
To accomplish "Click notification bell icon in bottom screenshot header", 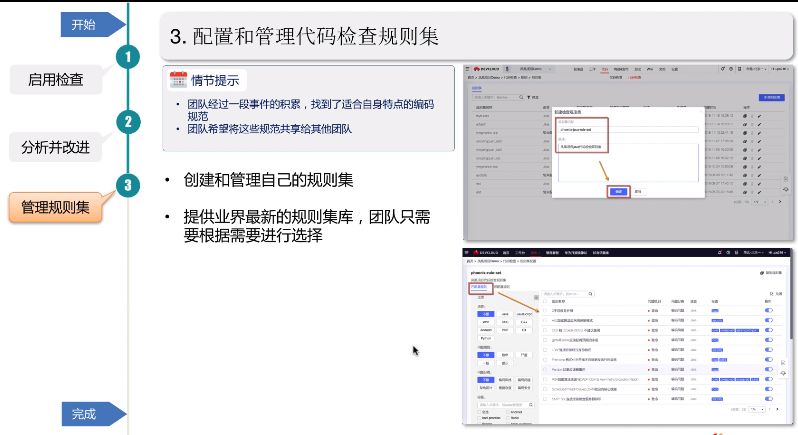I will click(x=720, y=252).
